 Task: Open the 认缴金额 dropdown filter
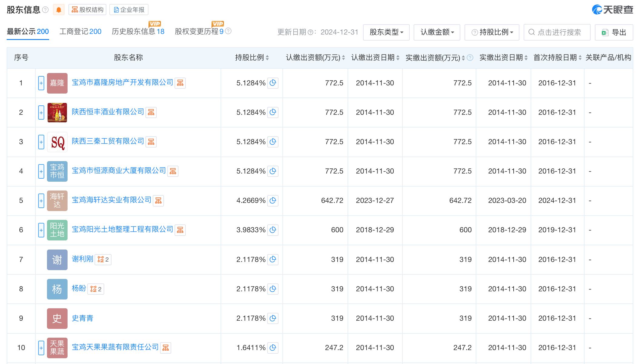(x=437, y=32)
